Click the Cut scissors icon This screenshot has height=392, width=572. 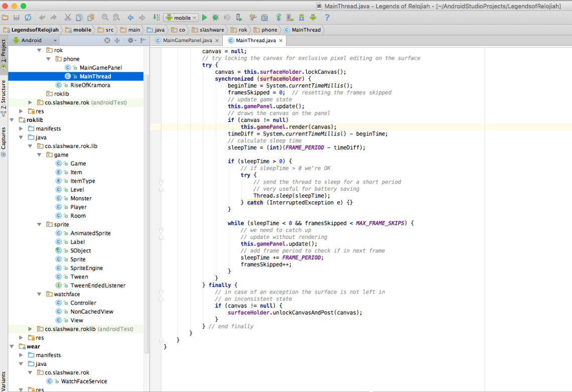(68, 18)
